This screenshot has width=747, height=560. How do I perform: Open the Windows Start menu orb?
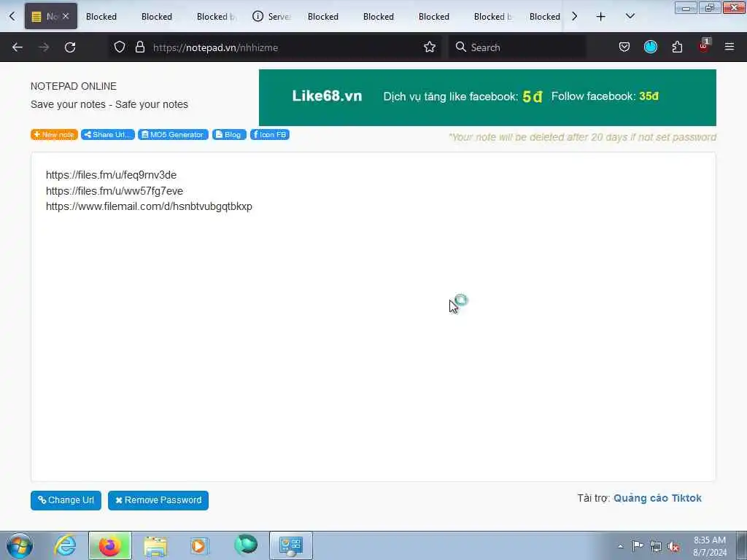click(x=20, y=545)
